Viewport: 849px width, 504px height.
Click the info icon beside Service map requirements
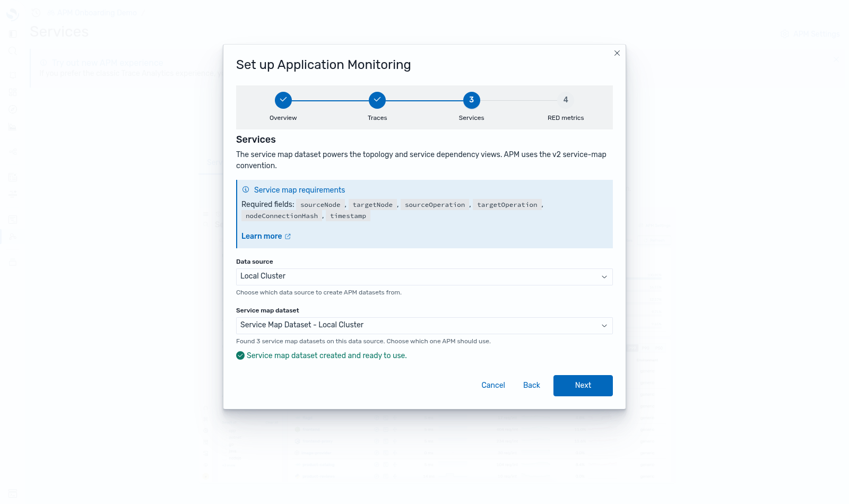pyautogui.click(x=246, y=190)
